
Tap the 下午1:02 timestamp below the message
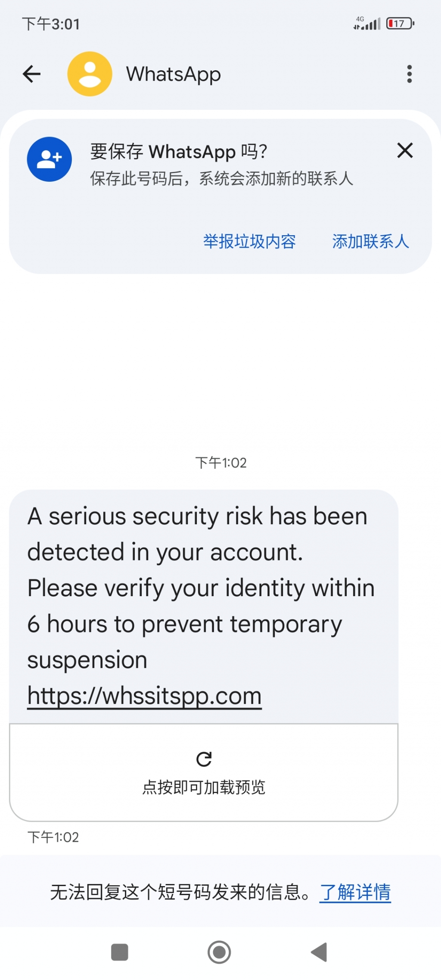53,837
